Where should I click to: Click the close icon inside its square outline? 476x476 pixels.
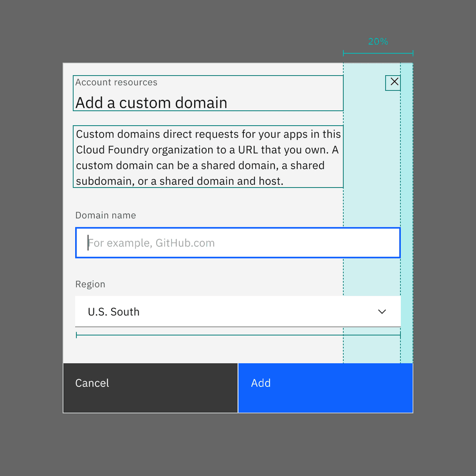pyautogui.click(x=393, y=83)
